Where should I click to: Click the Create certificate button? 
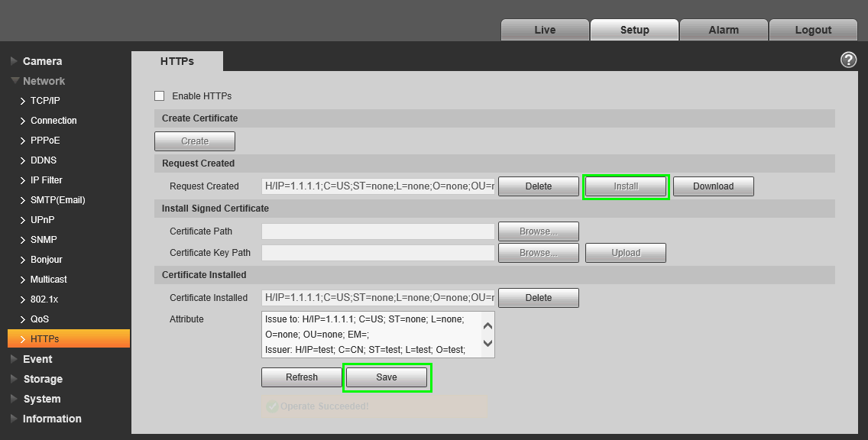click(x=195, y=141)
